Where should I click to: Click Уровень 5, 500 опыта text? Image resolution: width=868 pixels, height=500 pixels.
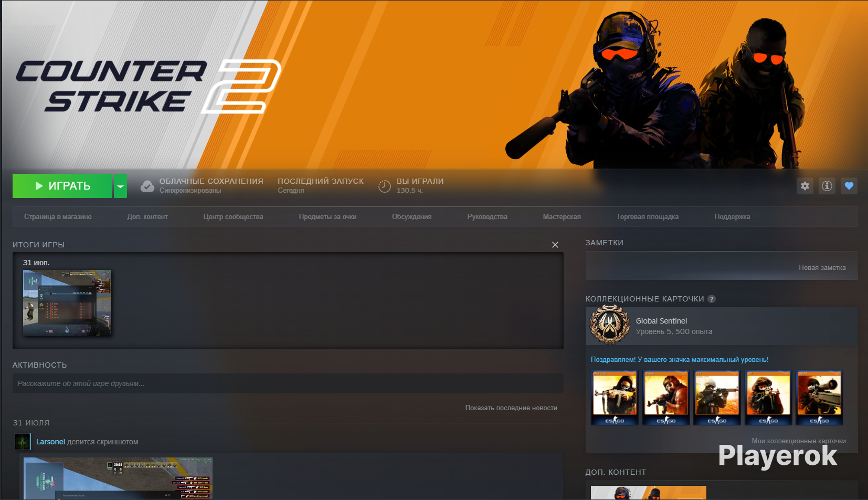tap(674, 331)
